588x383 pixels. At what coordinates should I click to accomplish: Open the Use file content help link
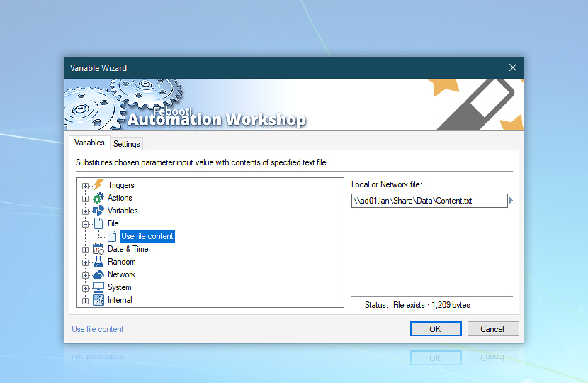click(98, 329)
